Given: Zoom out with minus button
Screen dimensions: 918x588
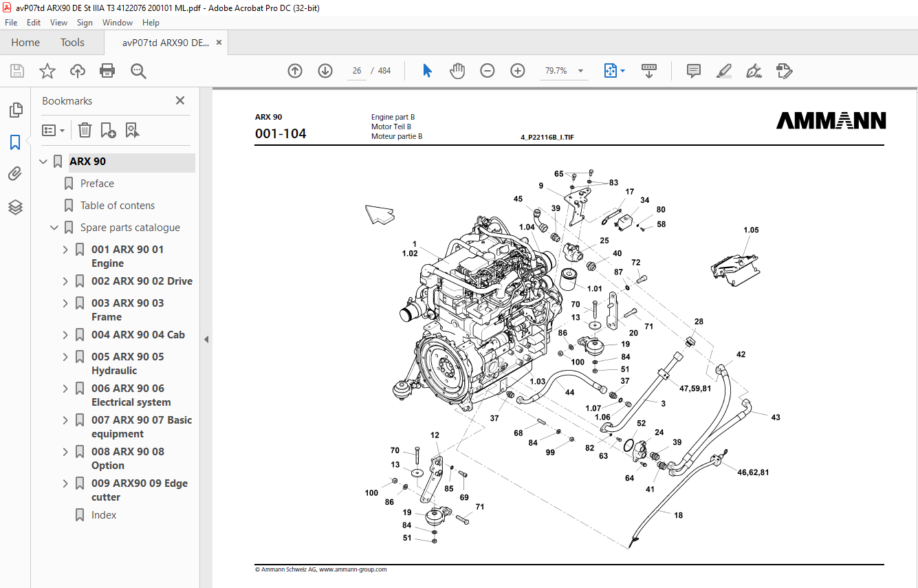Looking at the screenshot, I should tap(488, 71).
